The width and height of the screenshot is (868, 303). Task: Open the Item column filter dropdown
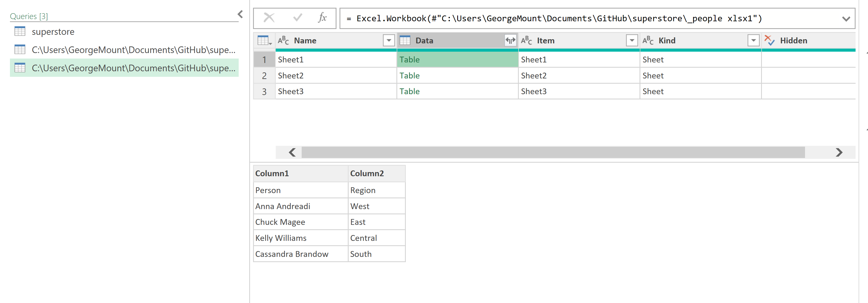(632, 40)
